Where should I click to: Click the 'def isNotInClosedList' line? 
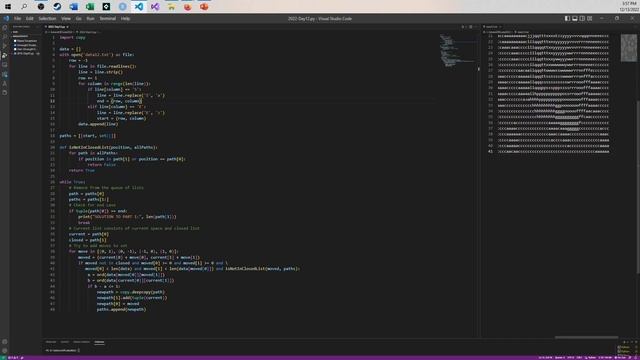click(108, 147)
